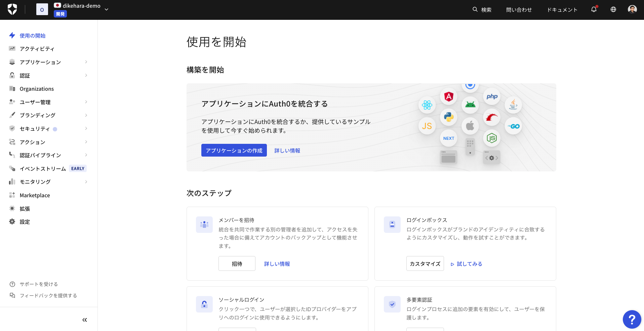The height and width of the screenshot is (331, 644).
Task: Collapse the sidebar with the double chevron
Action: click(x=85, y=320)
